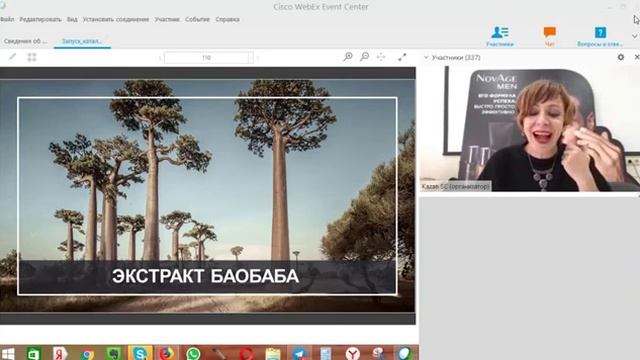Open Evernote from the taskbar
This screenshot has width=640, height=360.
[113, 353]
